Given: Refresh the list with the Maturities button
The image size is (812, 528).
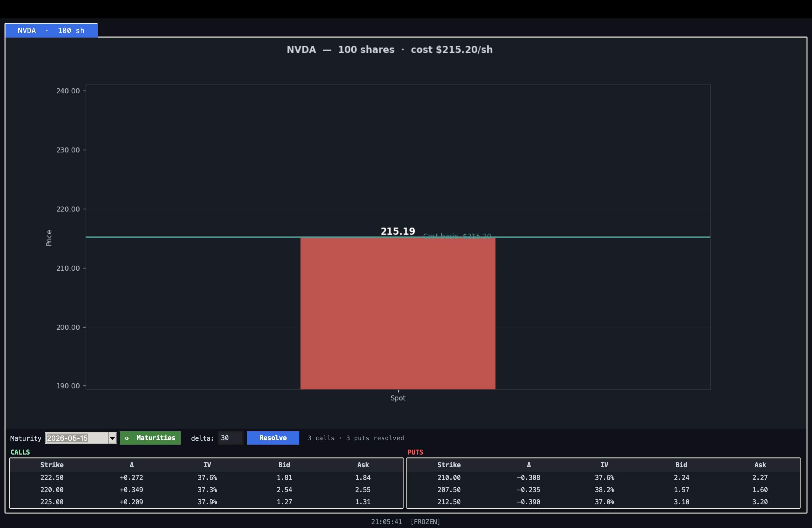Looking at the screenshot, I should coord(150,438).
